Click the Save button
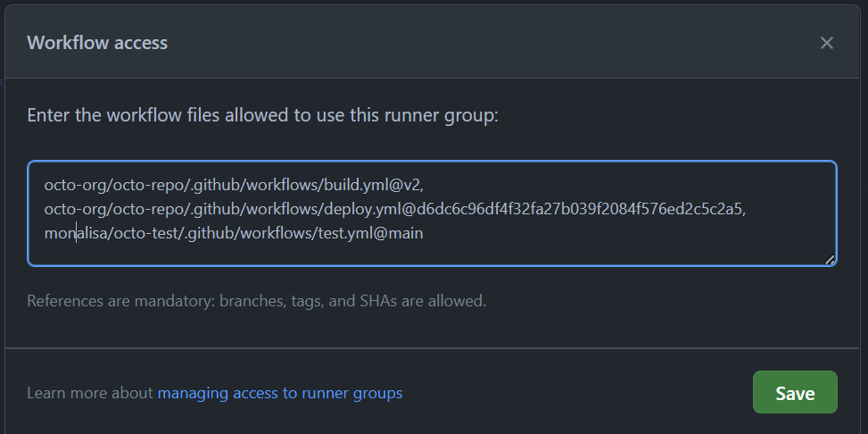 [x=794, y=393]
